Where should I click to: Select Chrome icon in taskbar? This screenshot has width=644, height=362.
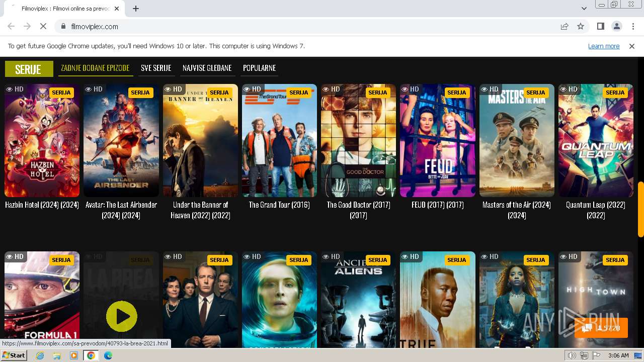(91, 355)
